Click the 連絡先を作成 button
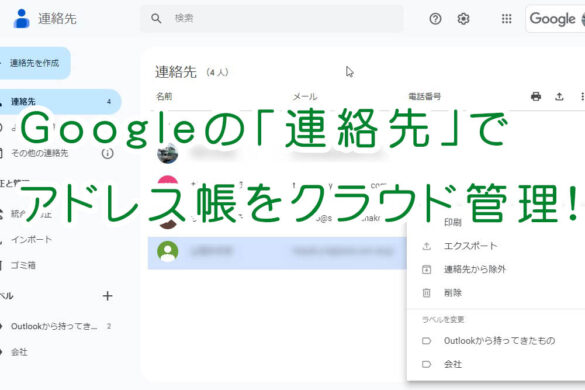Viewport: 585px width, 390px height. click(34, 63)
